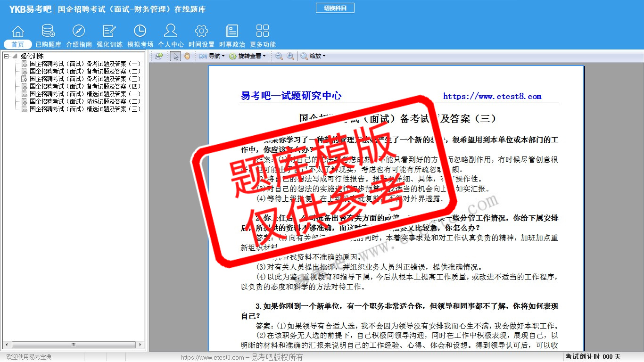Viewport: 644px width, 362px height.
Task: Click the 考试倒计时 000 天 status
Action: tap(593, 357)
